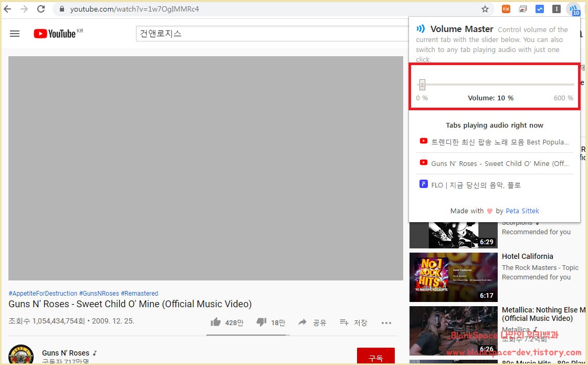Save the video to a playlist with 저장

click(x=353, y=322)
